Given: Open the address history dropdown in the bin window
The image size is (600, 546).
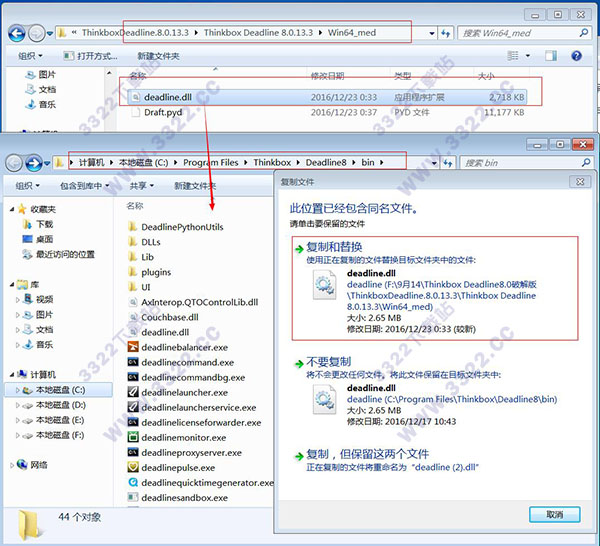Looking at the screenshot, I should (434, 163).
